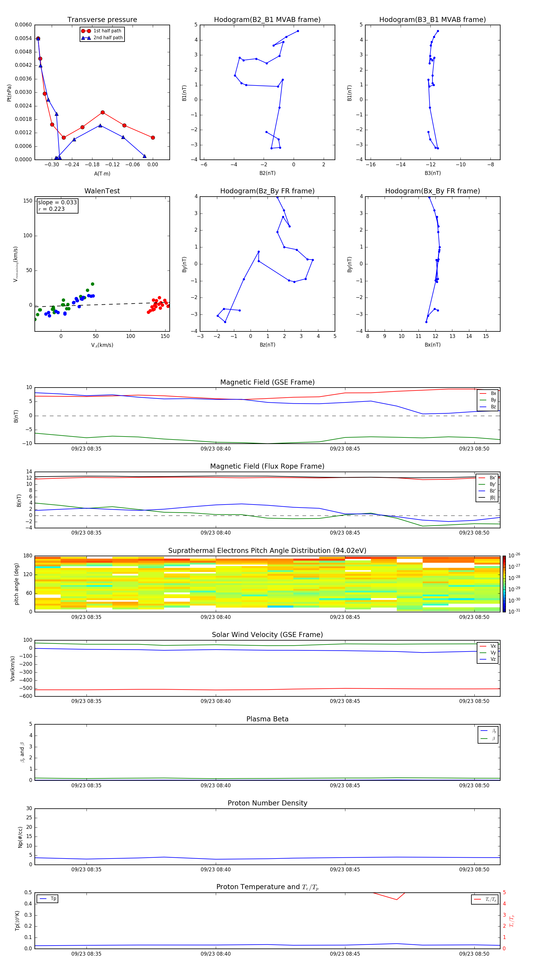
Task: Click the 'V_A(km/s)' x-axis label
Action: (x=102, y=345)
